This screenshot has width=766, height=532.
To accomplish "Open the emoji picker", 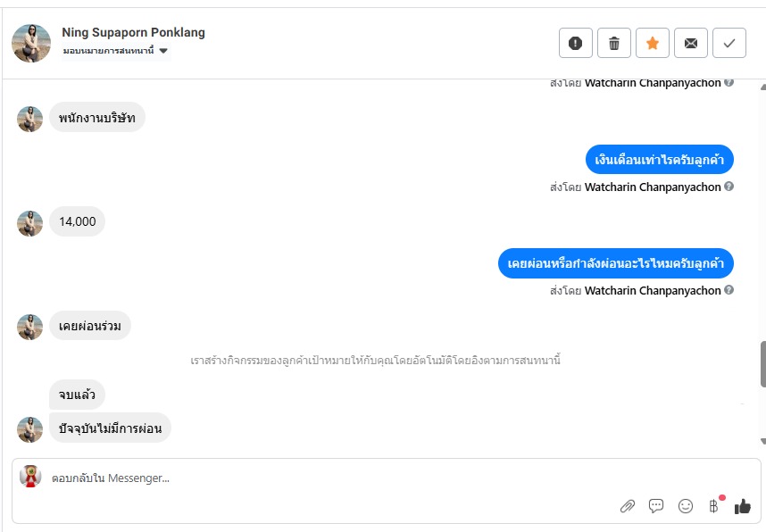I will click(x=686, y=506).
